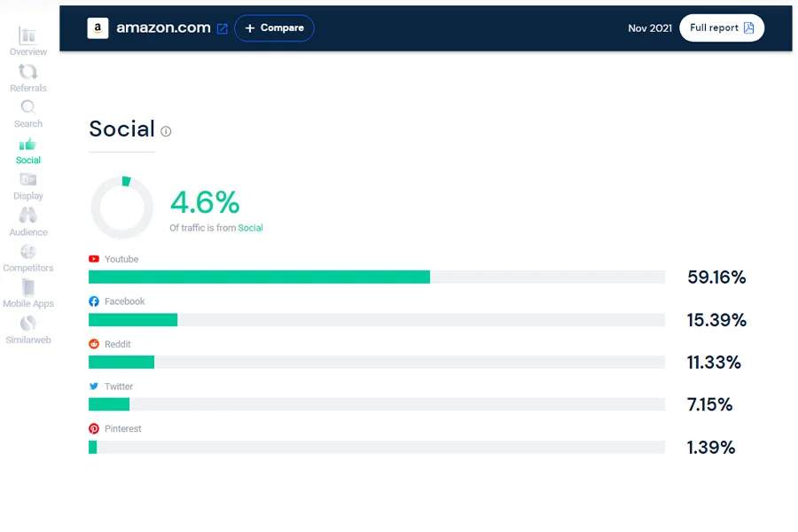
Task: Click the Reddit label text
Action: point(118,344)
